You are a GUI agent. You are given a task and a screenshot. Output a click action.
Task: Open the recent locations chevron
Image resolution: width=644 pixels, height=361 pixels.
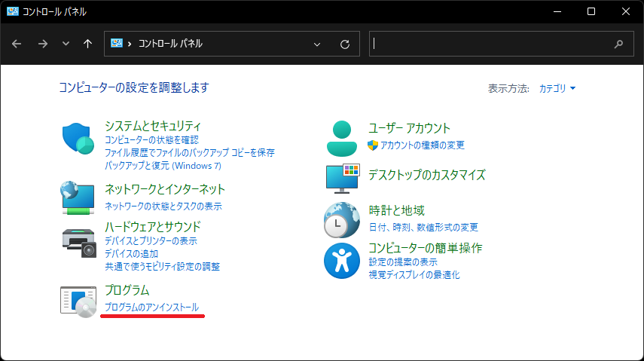click(x=66, y=44)
